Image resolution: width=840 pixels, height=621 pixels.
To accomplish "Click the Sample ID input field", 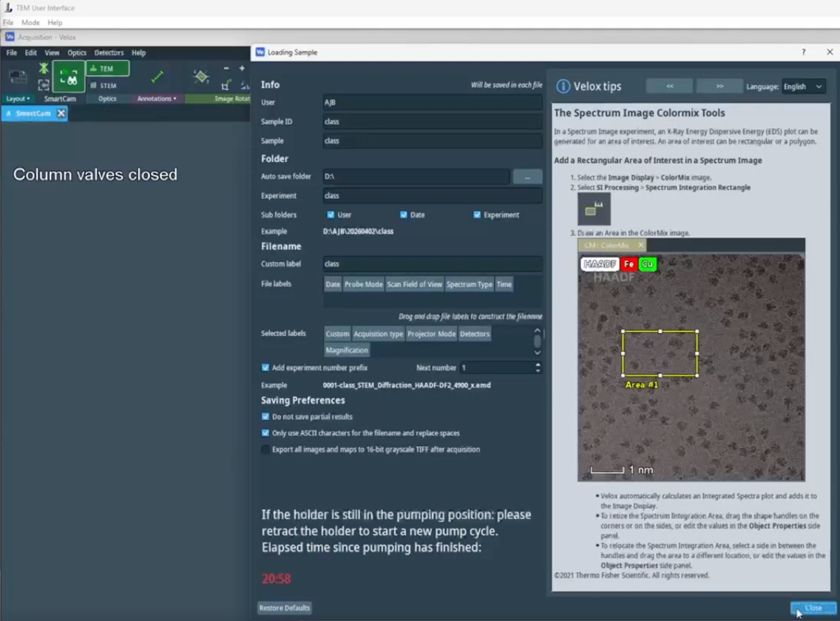I will pyautogui.click(x=432, y=121).
